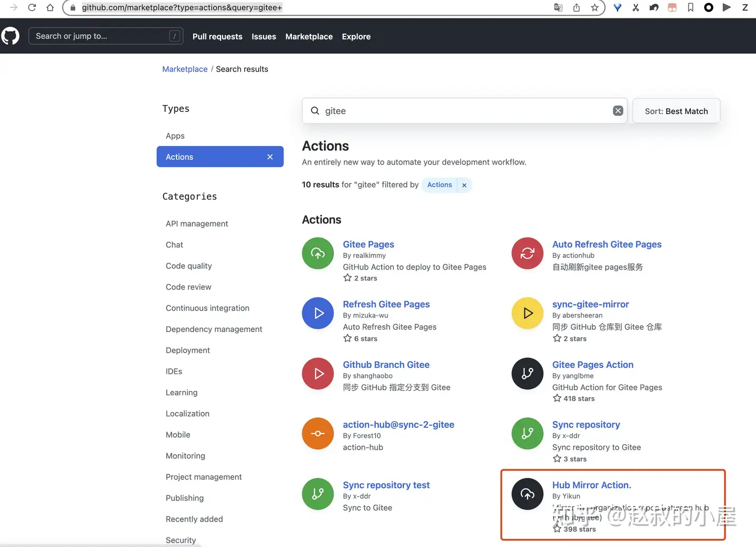Open the sync-gitee-mirror title link
Viewport: 756px width, 547px height.
pos(591,304)
